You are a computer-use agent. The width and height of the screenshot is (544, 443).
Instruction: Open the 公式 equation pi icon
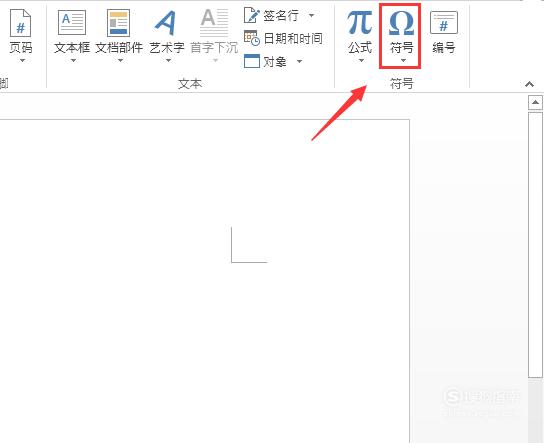pos(360,23)
